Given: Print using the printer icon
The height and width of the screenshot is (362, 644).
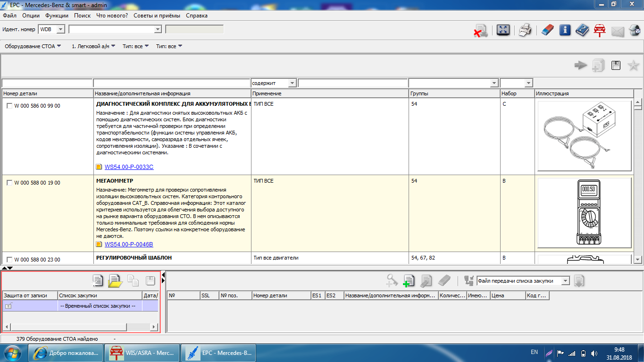Looking at the screenshot, I should pyautogui.click(x=525, y=30).
